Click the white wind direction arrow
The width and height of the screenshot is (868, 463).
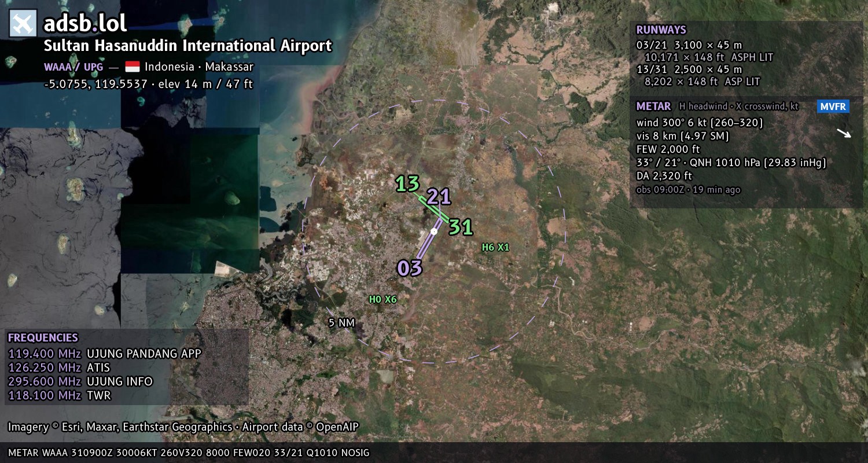[x=844, y=134]
